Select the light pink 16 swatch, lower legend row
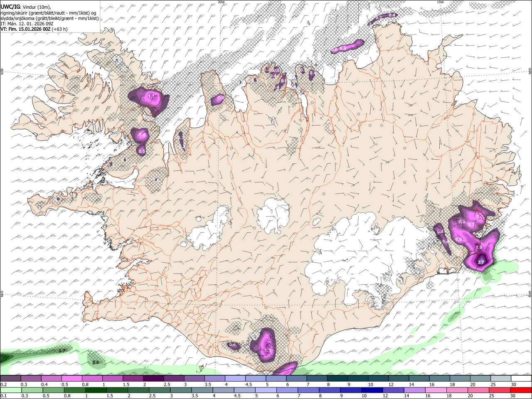 tap(436, 390)
